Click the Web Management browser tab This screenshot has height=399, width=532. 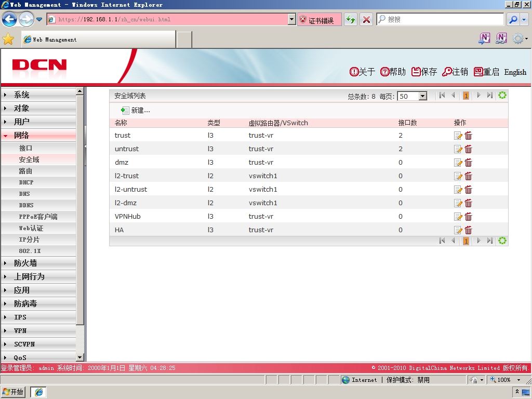pos(98,39)
